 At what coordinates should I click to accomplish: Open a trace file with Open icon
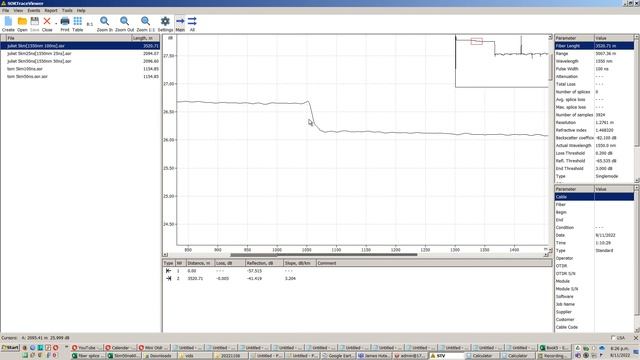coord(22,24)
